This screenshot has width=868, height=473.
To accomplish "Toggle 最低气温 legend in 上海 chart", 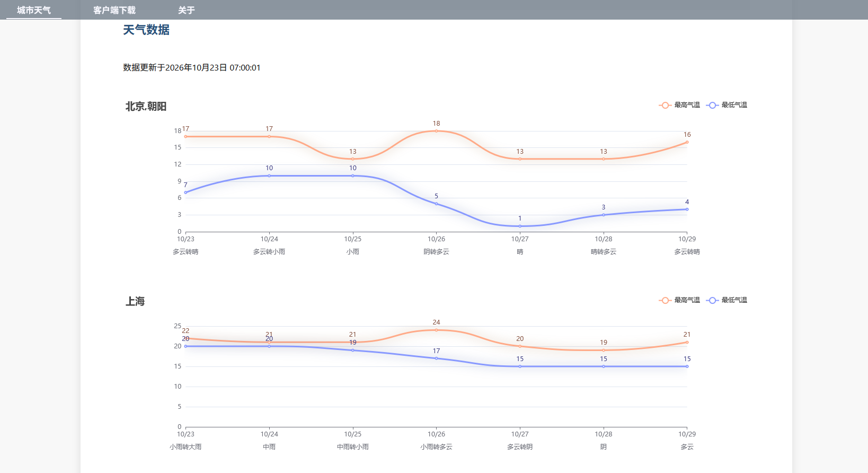I will tap(727, 300).
